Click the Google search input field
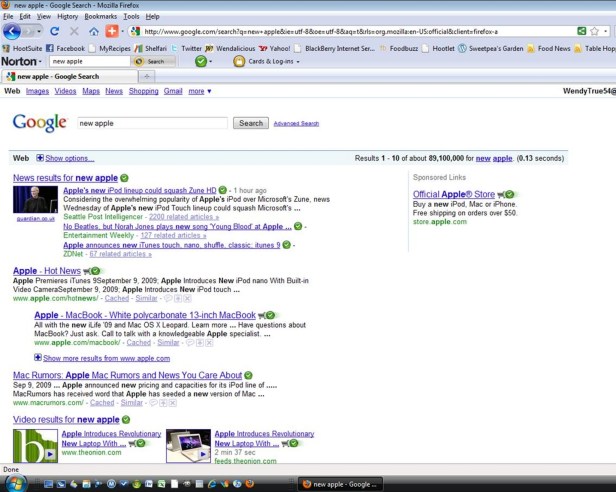 coord(153,123)
